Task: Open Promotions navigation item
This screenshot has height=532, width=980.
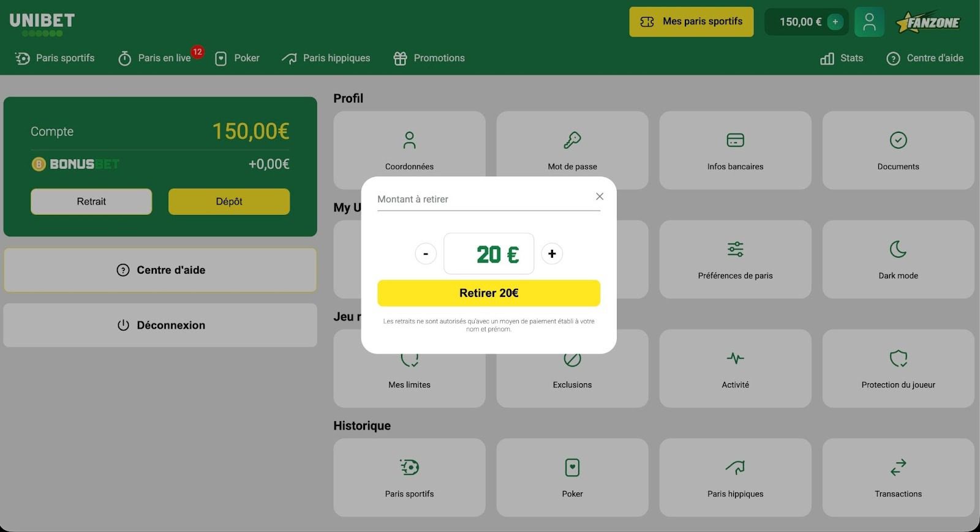Action: tap(429, 58)
